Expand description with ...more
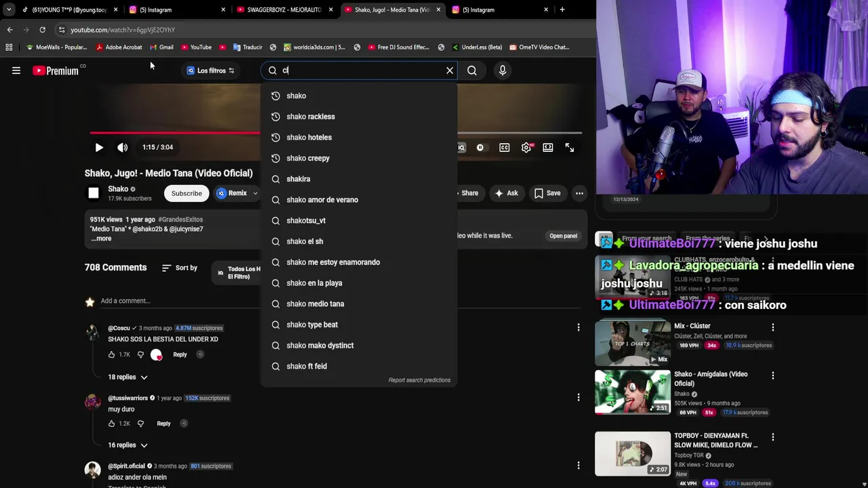 click(x=101, y=239)
